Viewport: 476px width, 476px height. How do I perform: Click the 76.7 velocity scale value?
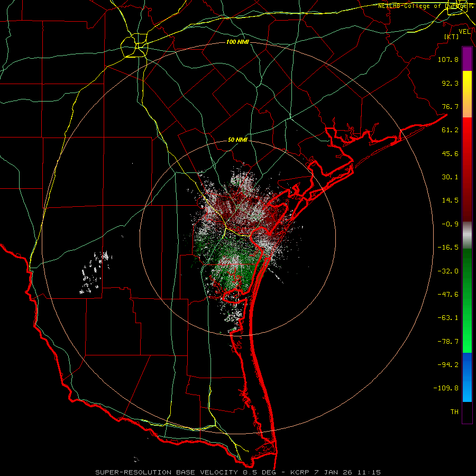(450, 106)
